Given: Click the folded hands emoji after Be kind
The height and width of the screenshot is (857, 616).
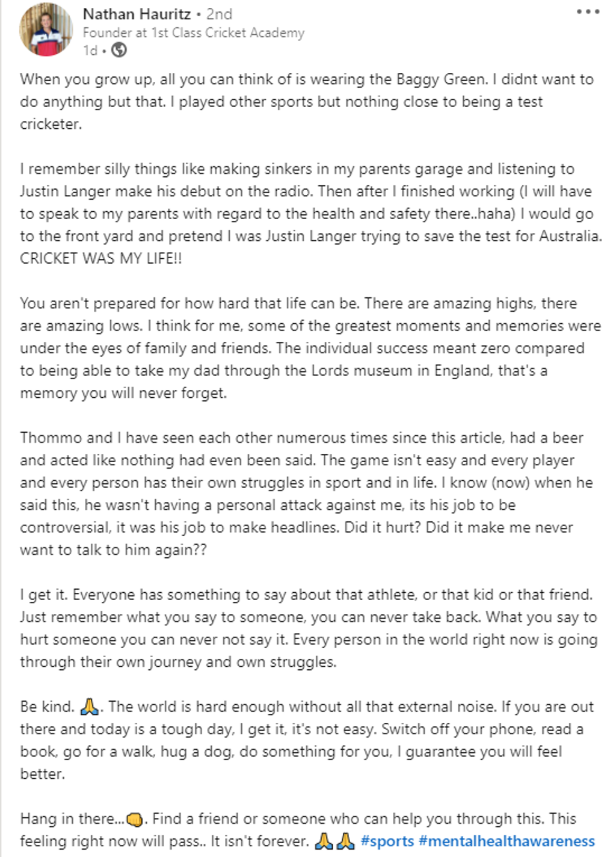Looking at the screenshot, I should coord(89,706).
